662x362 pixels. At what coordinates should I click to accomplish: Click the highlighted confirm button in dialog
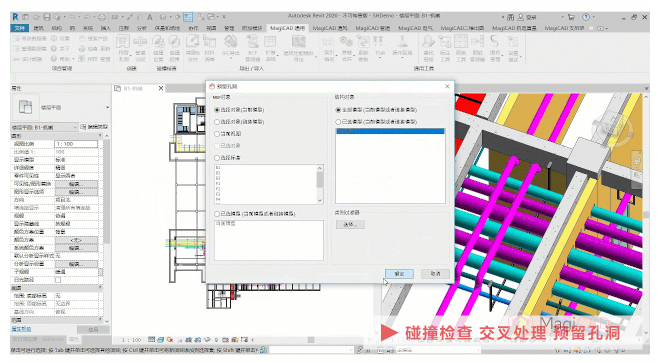(399, 274)
